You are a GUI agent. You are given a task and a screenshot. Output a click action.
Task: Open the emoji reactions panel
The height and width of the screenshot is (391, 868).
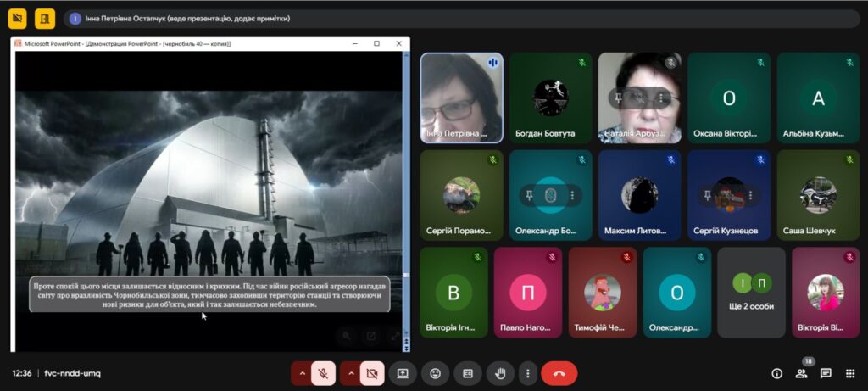[435, 373]
